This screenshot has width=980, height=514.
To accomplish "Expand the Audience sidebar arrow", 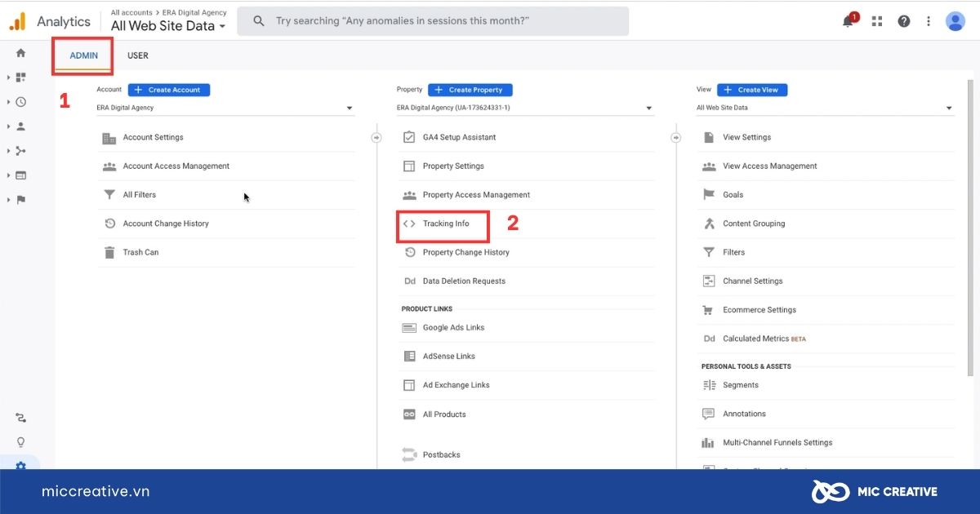I will (8, 126).
